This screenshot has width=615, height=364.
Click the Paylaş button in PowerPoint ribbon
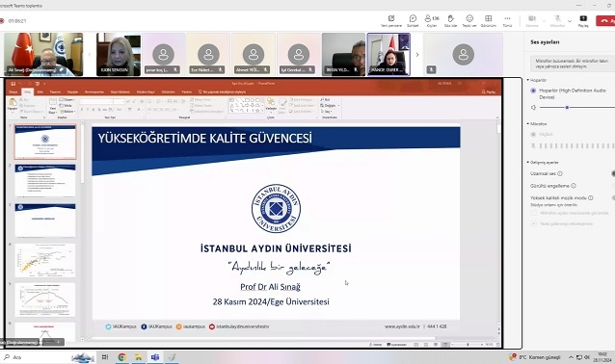tap(489, 92)
